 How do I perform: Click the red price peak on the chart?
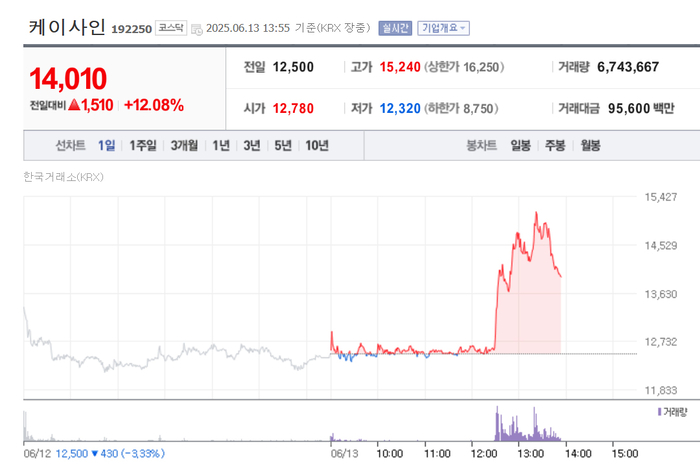coord(536,213)
